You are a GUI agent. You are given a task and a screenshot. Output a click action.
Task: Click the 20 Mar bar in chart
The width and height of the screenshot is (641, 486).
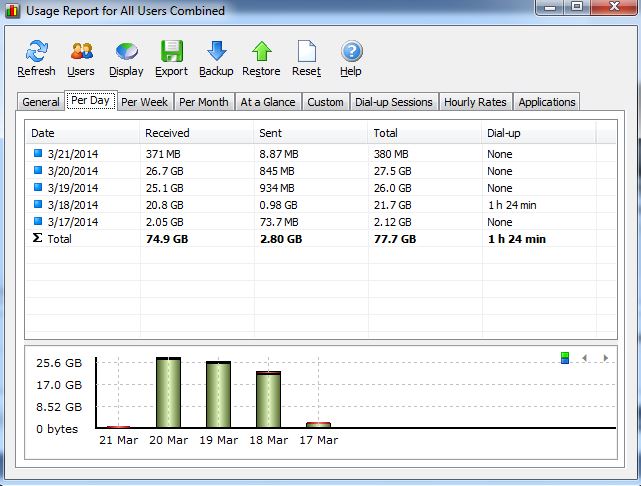(x=168, y=392)
